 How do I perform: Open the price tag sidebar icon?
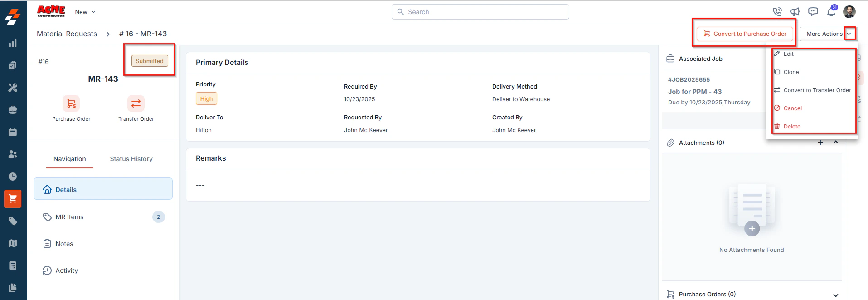pos(13,221)
